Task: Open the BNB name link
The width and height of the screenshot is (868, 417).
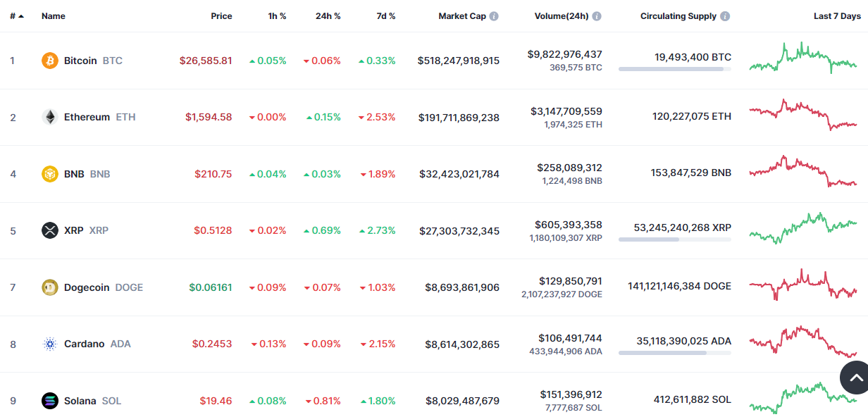Action: click(74, 174)
